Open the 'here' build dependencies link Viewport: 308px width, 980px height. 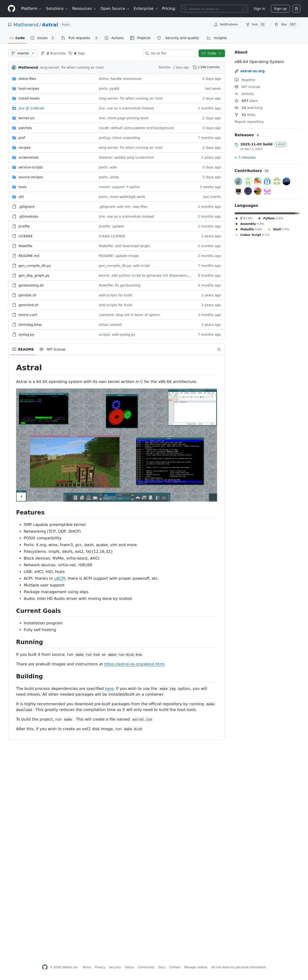click(109, 689)
